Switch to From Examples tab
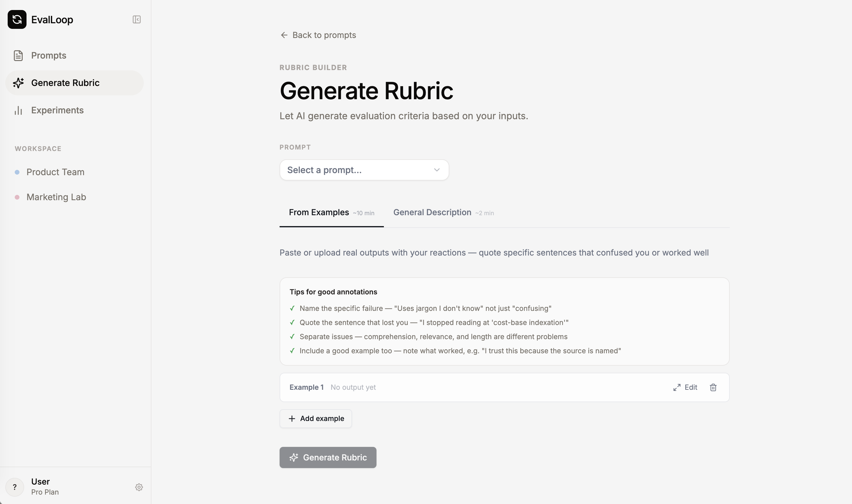Image resolution: width=852 pixels, height=504 pixels. 331,213
